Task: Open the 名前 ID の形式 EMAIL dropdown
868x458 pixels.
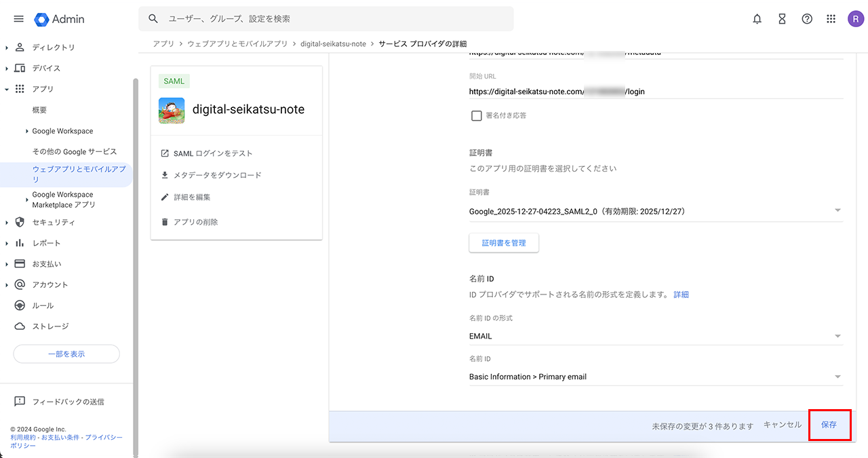Action: (655, 336)
